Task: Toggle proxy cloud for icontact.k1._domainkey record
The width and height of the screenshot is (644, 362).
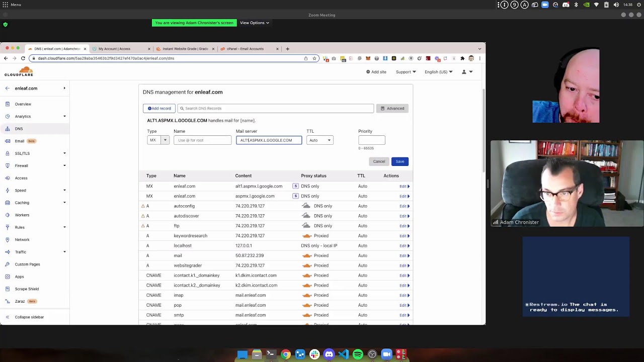Action: pyautogui.click(x=306, y=276)
